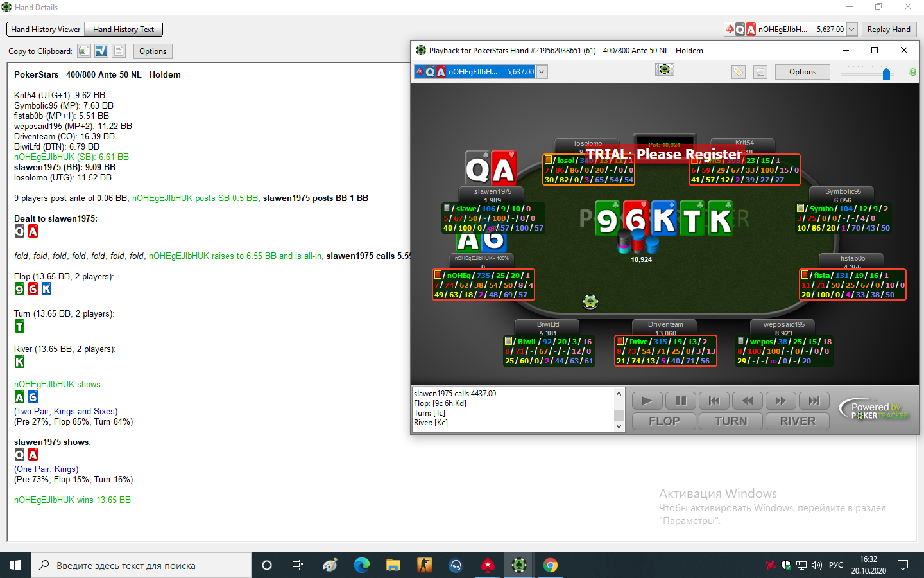Click the green help icon in replayer
Screen dimensions: 924x578
[x=912, y=72]
